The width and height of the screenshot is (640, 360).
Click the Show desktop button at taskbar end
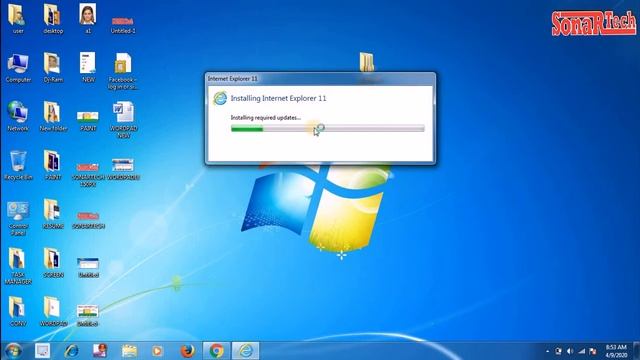tap(637, 351)
